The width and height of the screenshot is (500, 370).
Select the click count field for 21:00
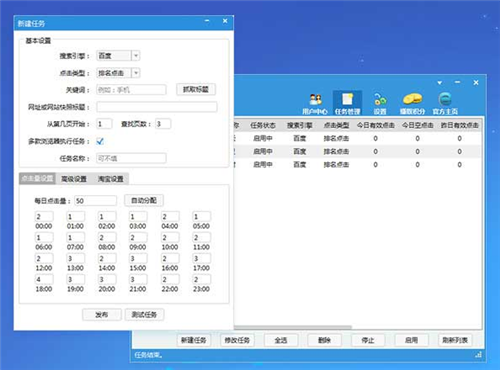pos(138,279)
